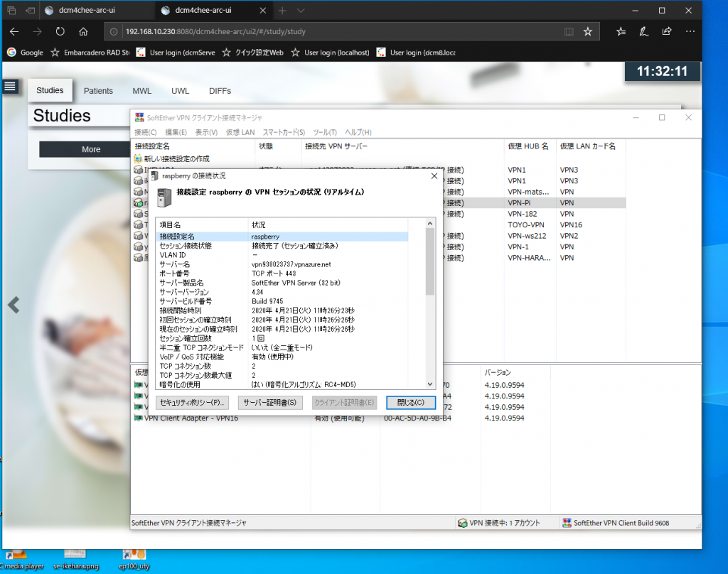The image size is (728, 574).
Task: Select 接続設定名 raspberry row in status list
Action: 282,237
